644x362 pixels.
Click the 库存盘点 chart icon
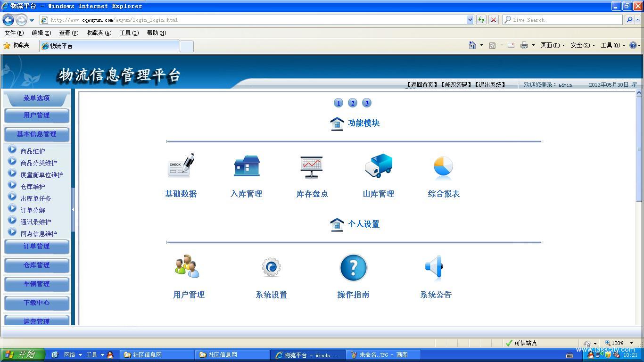click(x=312, y=166)
